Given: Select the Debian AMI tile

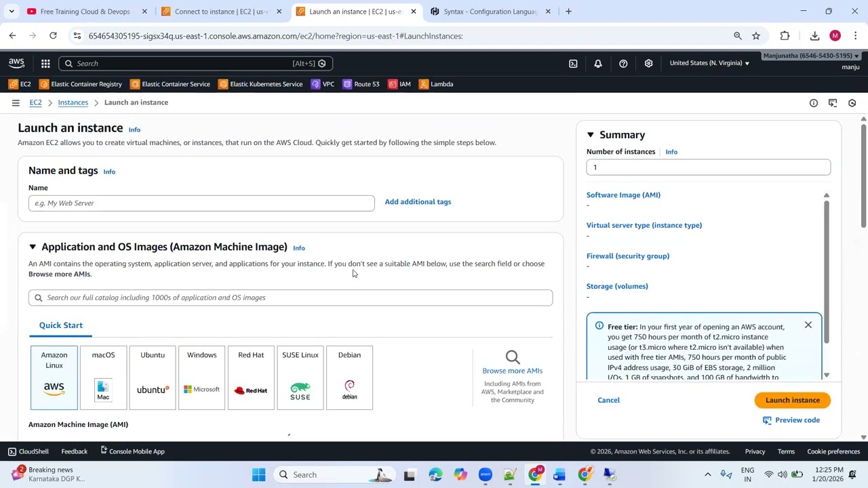Looking at the screenshot, I should [349, 378].
